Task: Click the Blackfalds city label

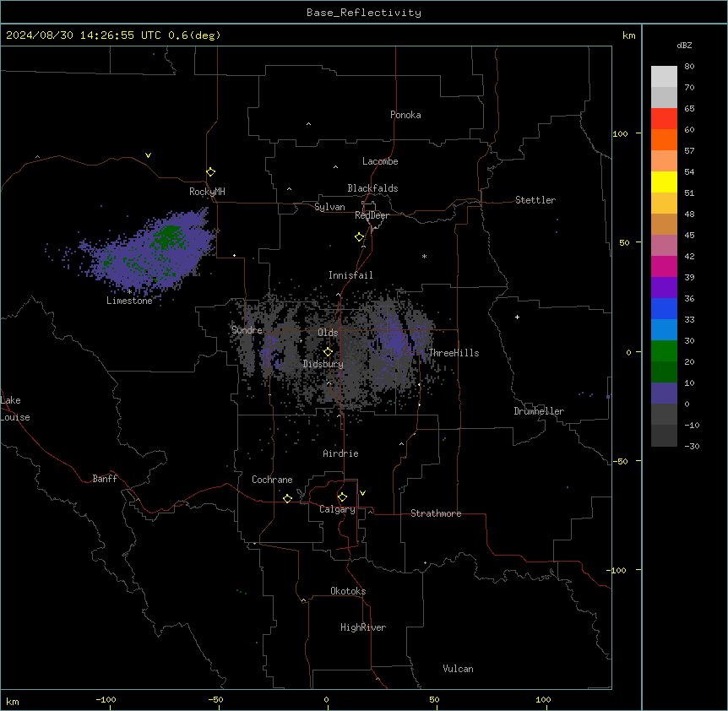Action: pyautogui.click(x=372, y=188)
